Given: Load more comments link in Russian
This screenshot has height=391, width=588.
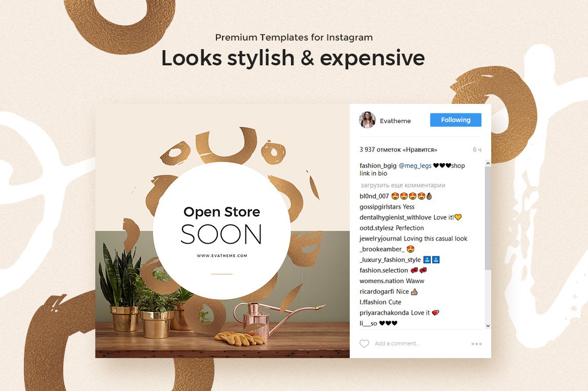Looking at the screenshot, I should pos(403,185).
